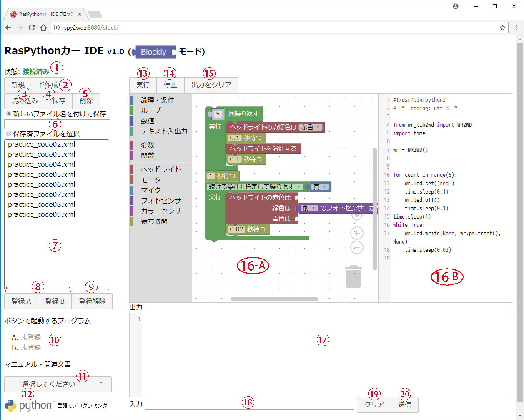The width and height of the screenshot is (524, 420).
Task: Open the 続ける条件を指定して繰り返す dropdown
Action: click(x=256, y=187)
